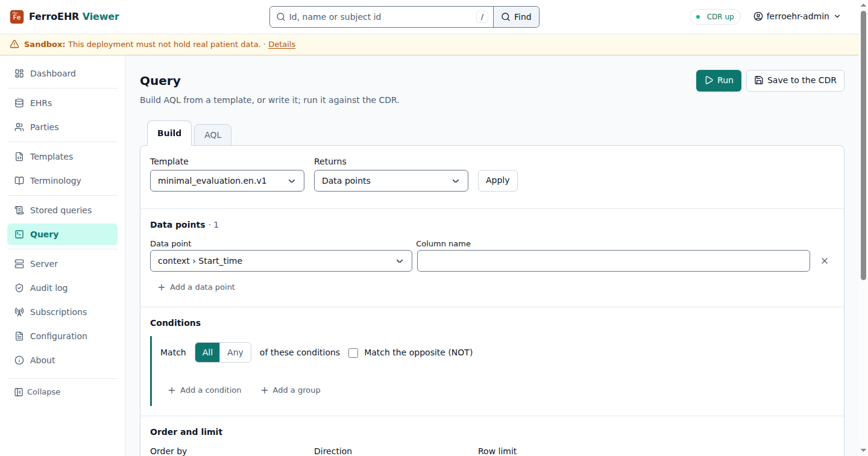Open the ferroehr-admin user menu
This screenshot has height=456, width=868.
[797, 17]
